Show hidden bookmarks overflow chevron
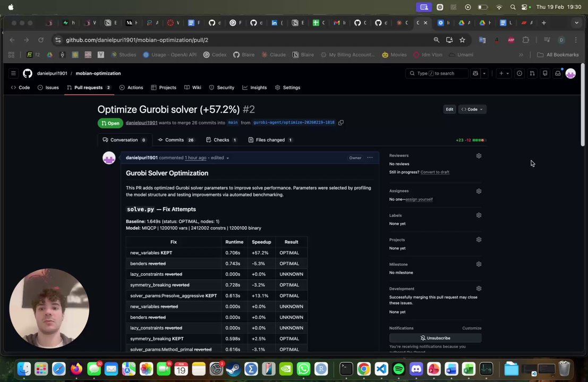The width and height of the screenshot is (588, 382). pos(521,55)
